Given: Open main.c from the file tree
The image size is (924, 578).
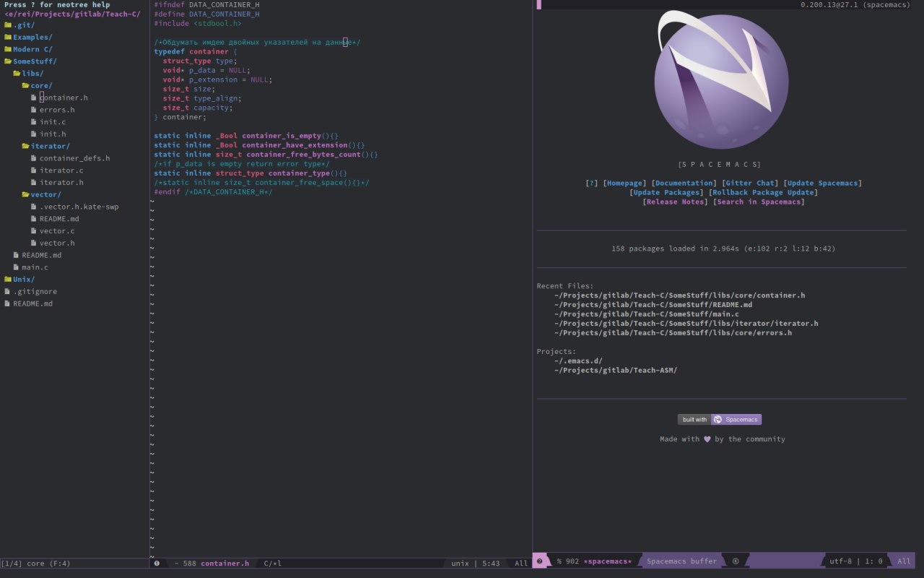Looking at the screenshot, I should tap(35, 267).
